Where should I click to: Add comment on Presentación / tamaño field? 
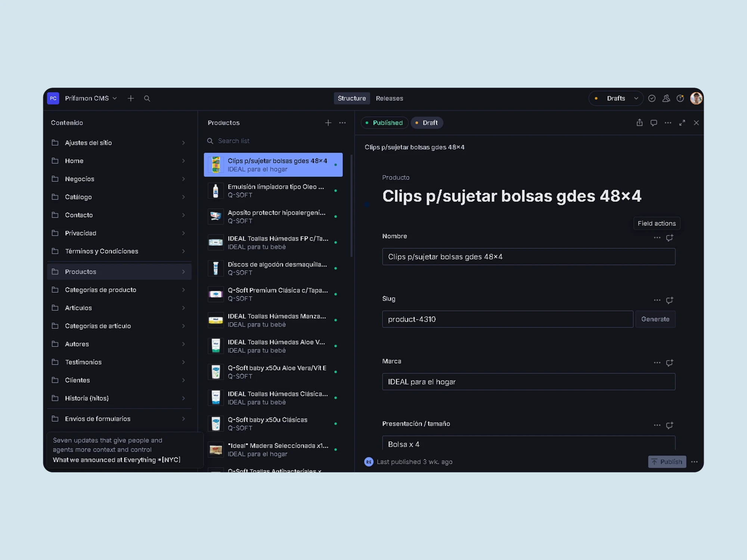(670, 425)
